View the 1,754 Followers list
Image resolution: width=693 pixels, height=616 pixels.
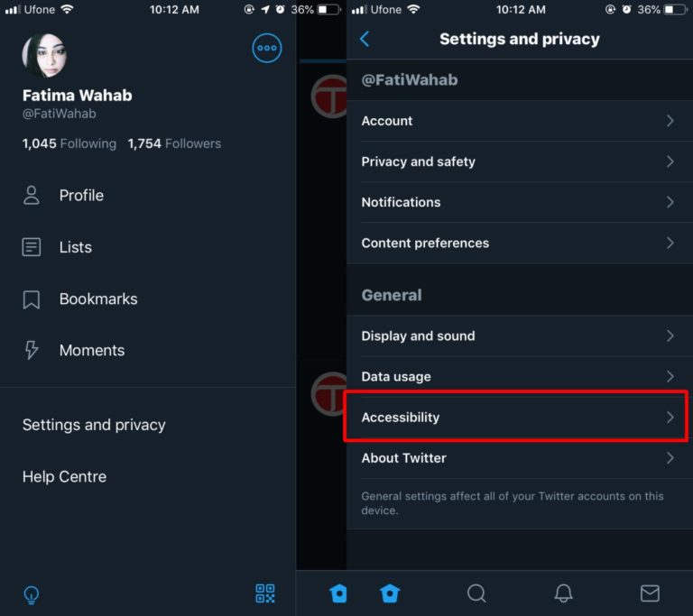(x=174, y=143)
